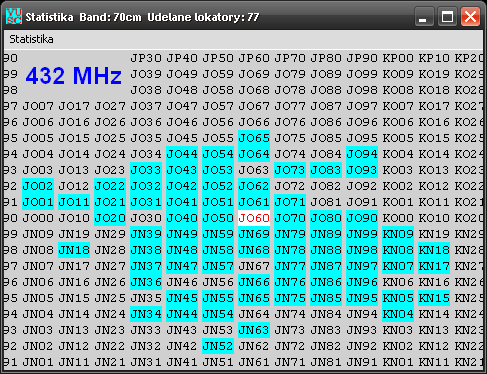This screenshot has height=374, width=487.
Task: Click the unworked JO15 locator cell
Action: coord(74,138)
